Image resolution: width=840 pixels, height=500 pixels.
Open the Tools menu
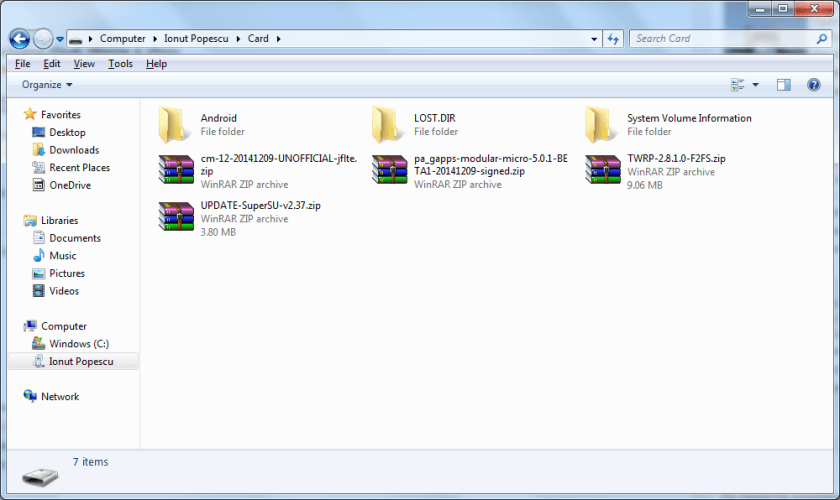point(120,64)
